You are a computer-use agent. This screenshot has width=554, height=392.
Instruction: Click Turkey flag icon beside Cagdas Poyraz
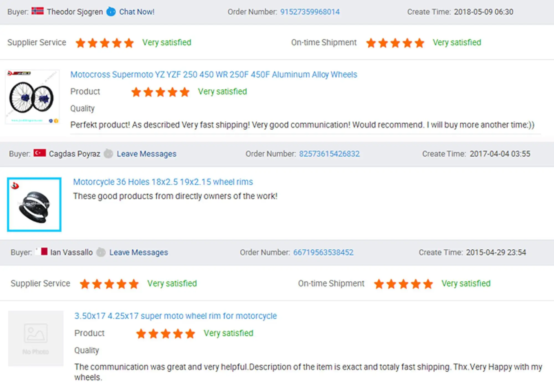(40, 153)
